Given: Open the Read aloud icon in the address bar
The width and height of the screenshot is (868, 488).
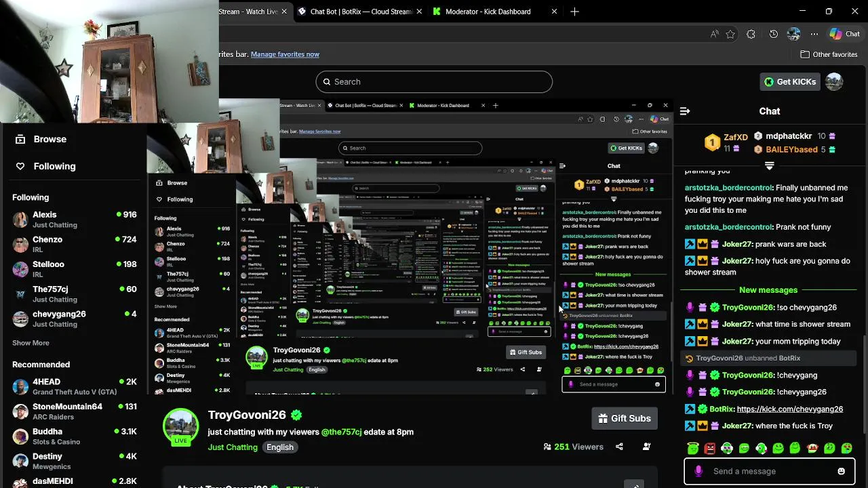Looking at the screenshot, I should point(715,34).
